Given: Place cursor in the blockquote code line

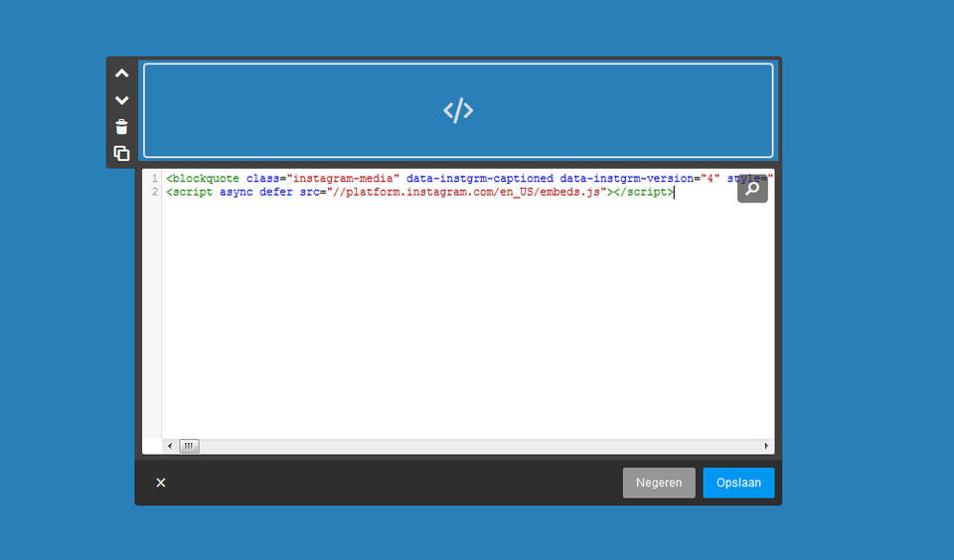Looking at the screenshot, I should pos(469,178).
